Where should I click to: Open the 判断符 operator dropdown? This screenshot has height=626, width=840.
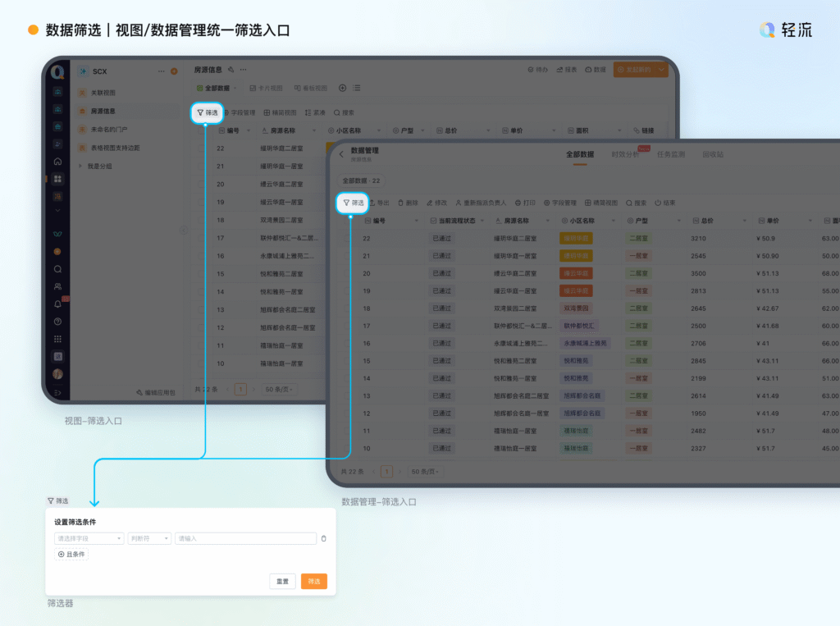(149, 539)
